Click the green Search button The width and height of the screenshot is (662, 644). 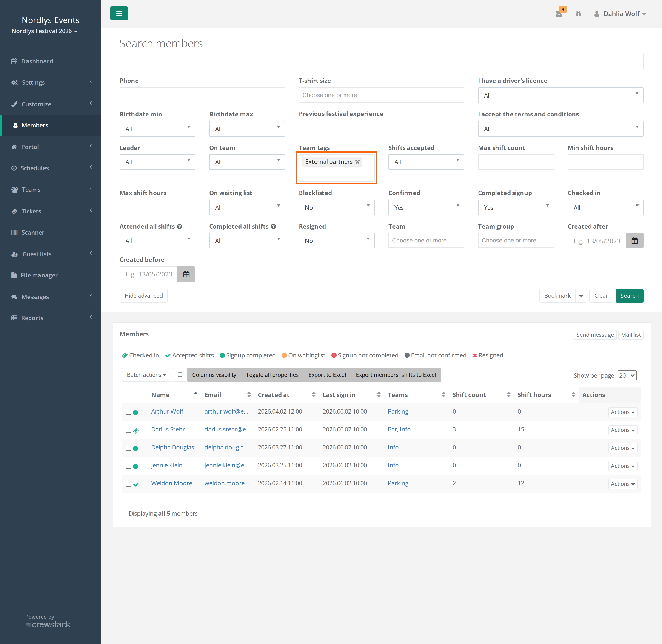point(629,296)
